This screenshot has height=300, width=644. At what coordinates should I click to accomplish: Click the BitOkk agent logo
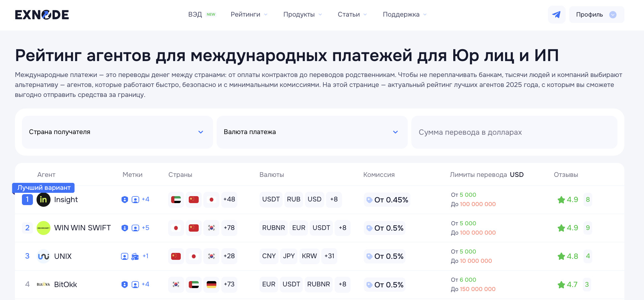coord(44,284)
